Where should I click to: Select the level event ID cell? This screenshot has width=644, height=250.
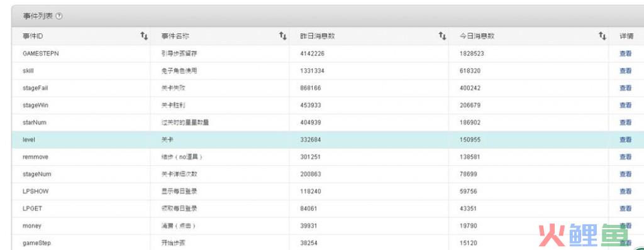[x=81, y=139]
